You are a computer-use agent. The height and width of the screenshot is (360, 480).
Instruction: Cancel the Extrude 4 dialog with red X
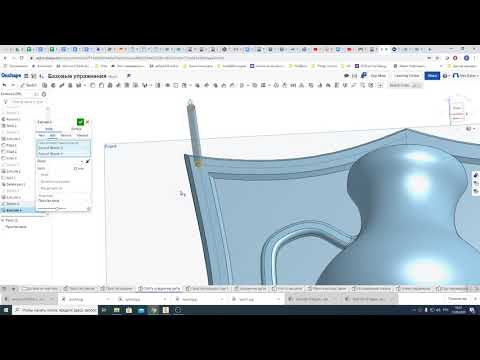click(x=87, y=122)
